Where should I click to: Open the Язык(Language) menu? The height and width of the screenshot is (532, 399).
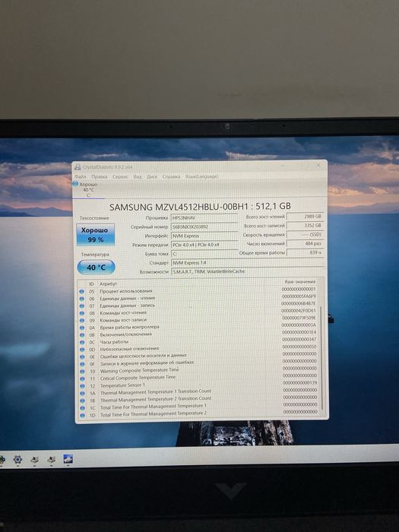coord(201,176)
